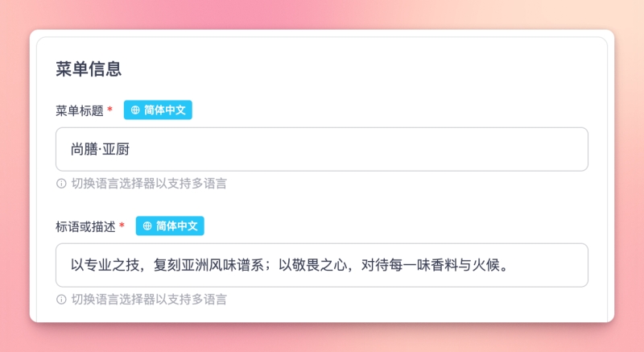Viewport: 644px width, 352px height.
Task: Click info icon below 菜单标题 field
Action: pos(61,184)
